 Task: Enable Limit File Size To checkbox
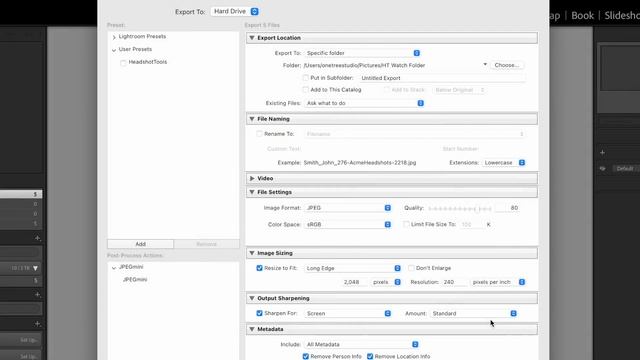click(x=406, y=224)
